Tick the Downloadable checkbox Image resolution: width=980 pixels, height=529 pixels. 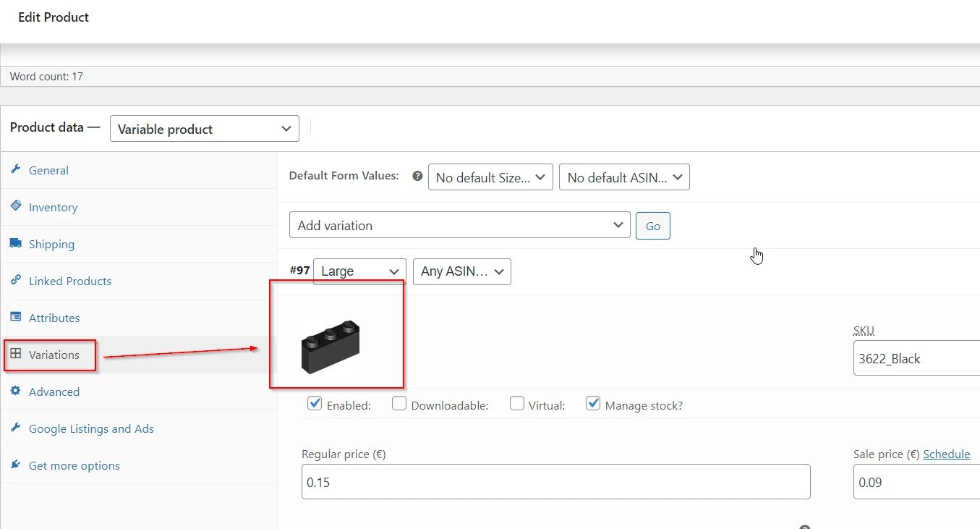(399, 404)
